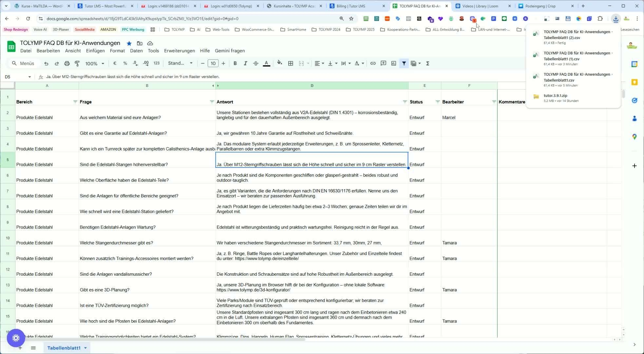
Task: Click the print icon in toolbar
Action: click(x=67, y=64)
